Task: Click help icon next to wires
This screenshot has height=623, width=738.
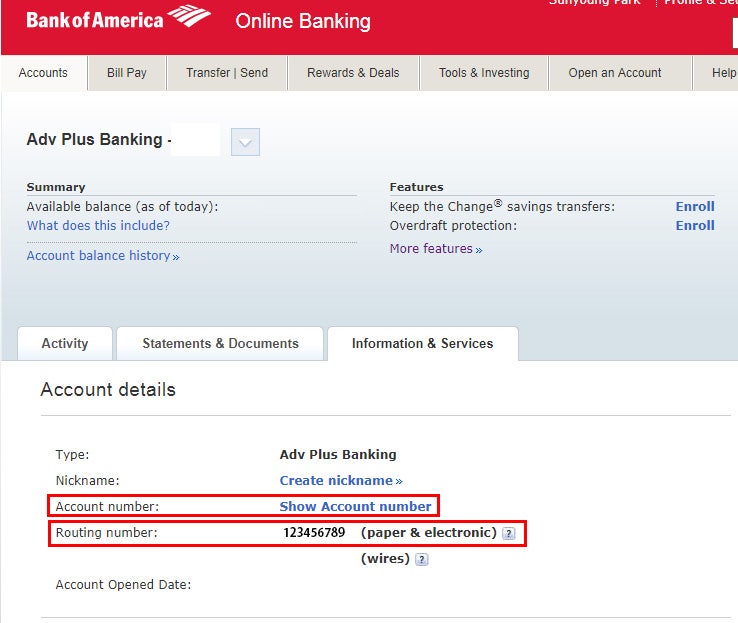Action: (x=422, y=559)
